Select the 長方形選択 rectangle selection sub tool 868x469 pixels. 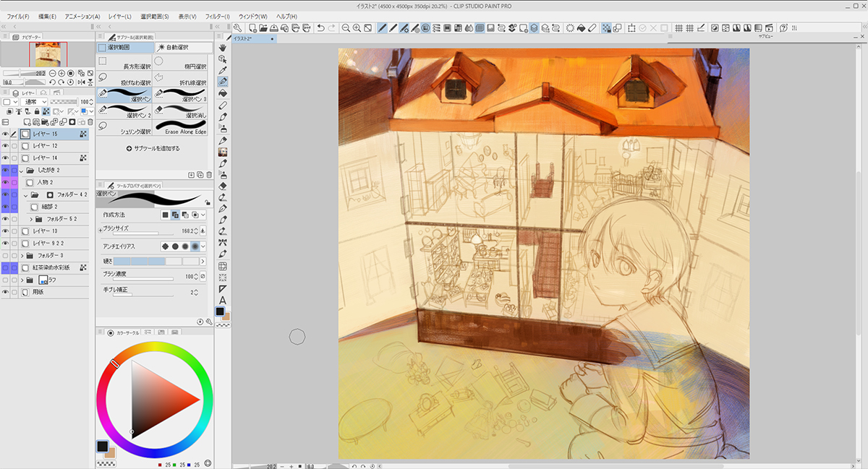125,66
